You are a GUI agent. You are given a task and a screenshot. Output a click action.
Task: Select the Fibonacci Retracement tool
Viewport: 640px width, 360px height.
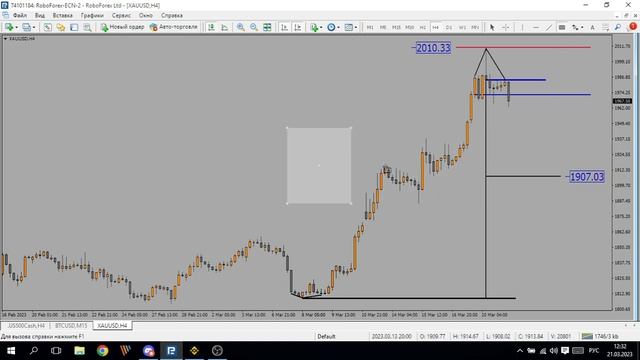pyautogui.click(x=575, y=27)
